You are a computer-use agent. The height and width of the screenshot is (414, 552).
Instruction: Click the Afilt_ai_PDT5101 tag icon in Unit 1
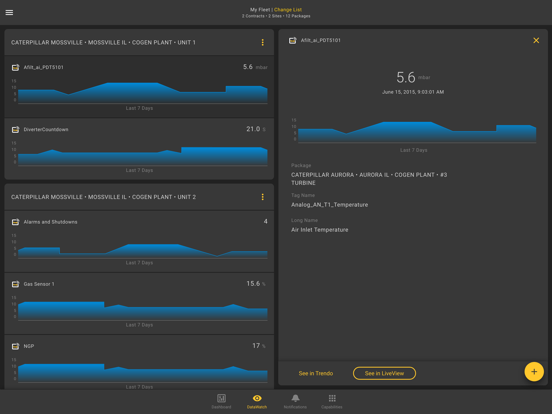point(15,68)
